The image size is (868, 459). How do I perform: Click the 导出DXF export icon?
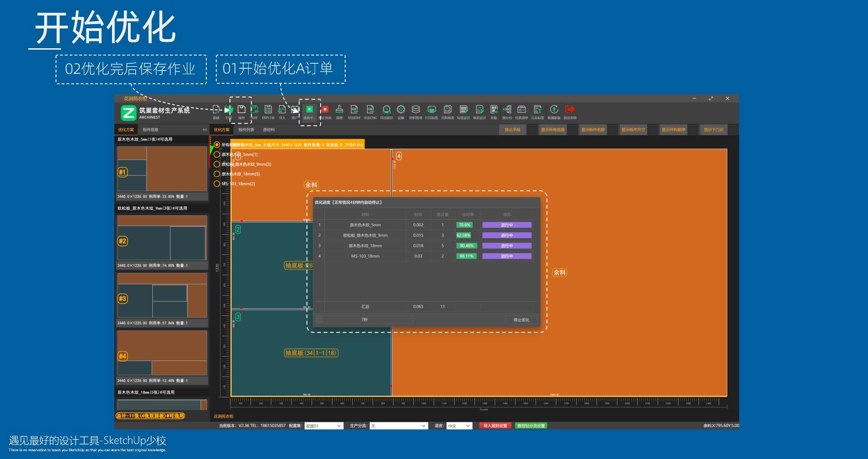(x=354, y=110)
